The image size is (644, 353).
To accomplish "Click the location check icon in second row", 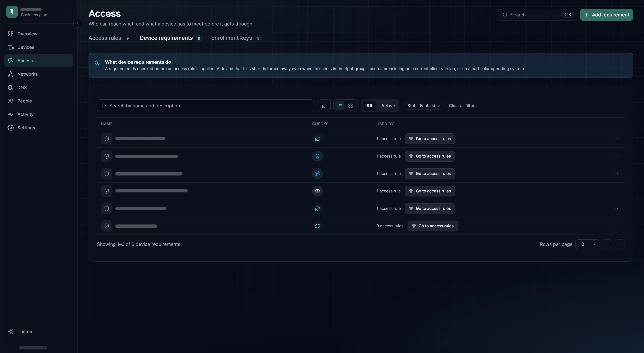I will tap(317, 156).
